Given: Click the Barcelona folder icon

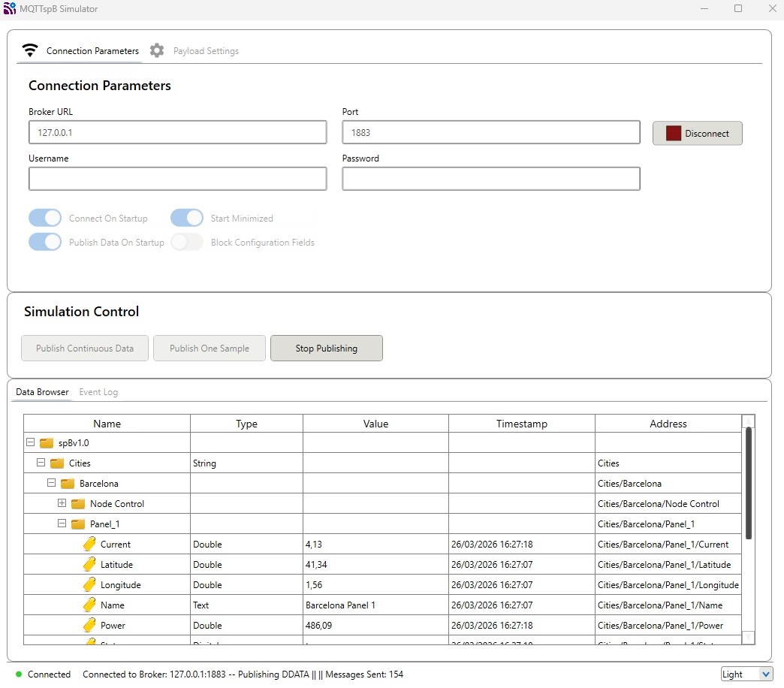Looking at the screenshot, I should [68, 484].
